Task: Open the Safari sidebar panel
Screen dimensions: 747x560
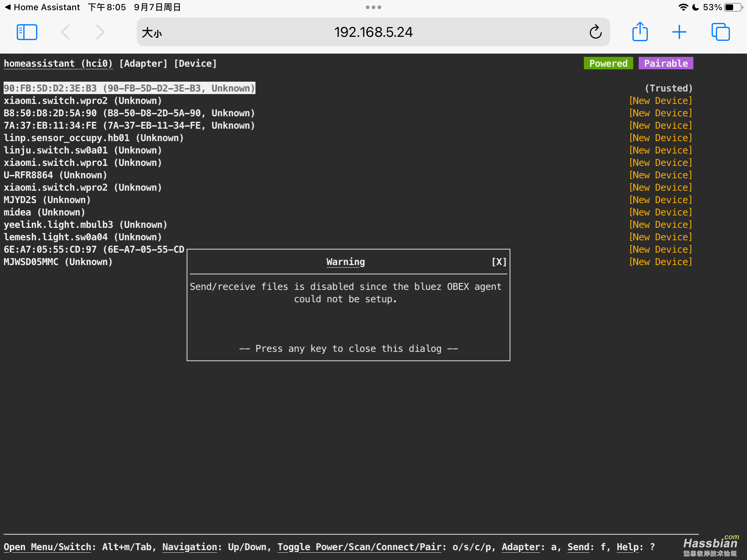Action: [x=27, y=32]
